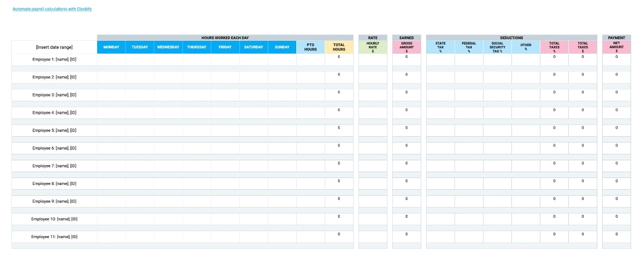Click the MONDAY column header
Viewport: 644px width, 259px height.
pos(111,47)
